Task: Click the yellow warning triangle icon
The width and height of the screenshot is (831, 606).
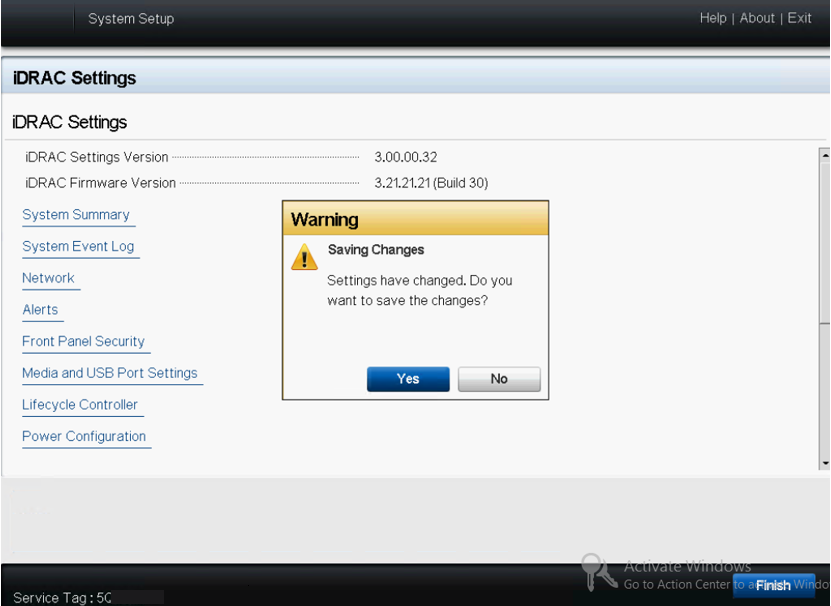Action: [304, 258]
